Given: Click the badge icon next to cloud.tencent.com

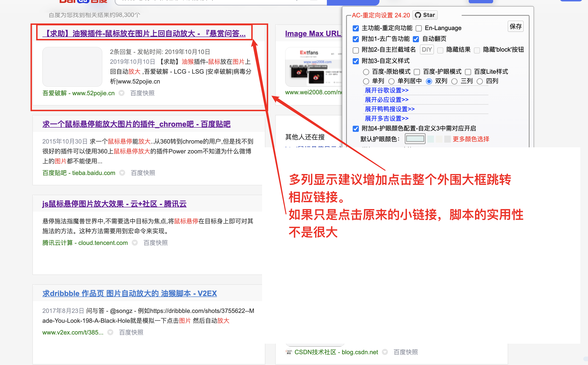Looking at the screenshot, I should click(135, 243).
